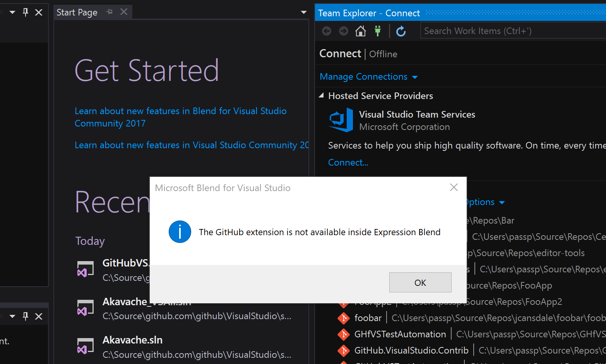Viewport: 606px width, 364px height.
Task: Switch to the Start Page tab
Action: 77,12
